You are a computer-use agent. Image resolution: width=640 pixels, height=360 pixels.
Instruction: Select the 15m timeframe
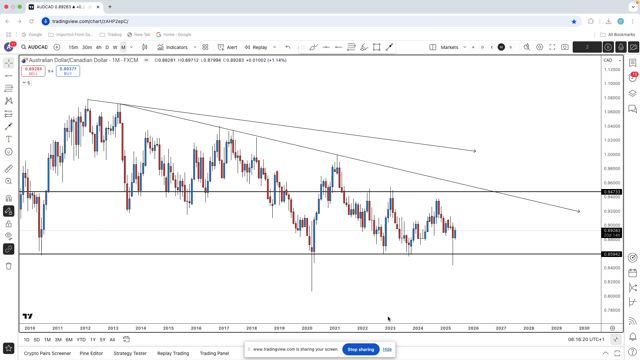coord(73,47)
